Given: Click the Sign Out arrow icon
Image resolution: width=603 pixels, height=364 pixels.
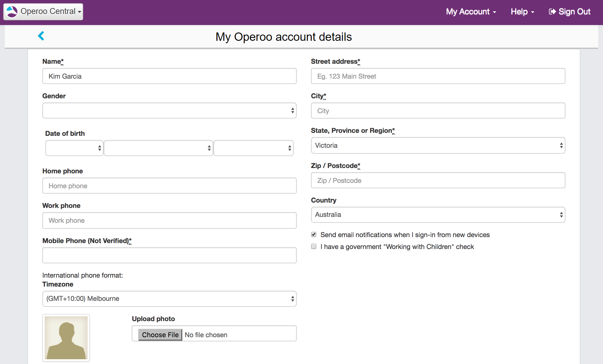Looking at the screenshot, I should pos(552,12).
